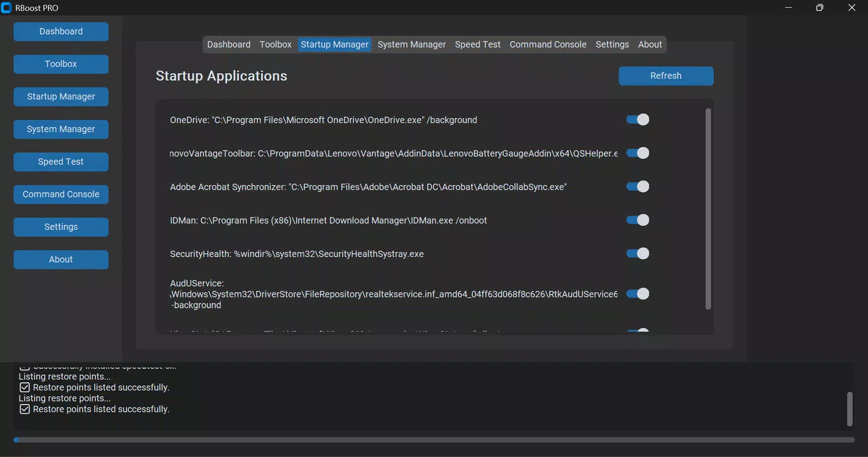Disable Adobe Acrobat Synchronizer at startup

click(x=638, y=187)
